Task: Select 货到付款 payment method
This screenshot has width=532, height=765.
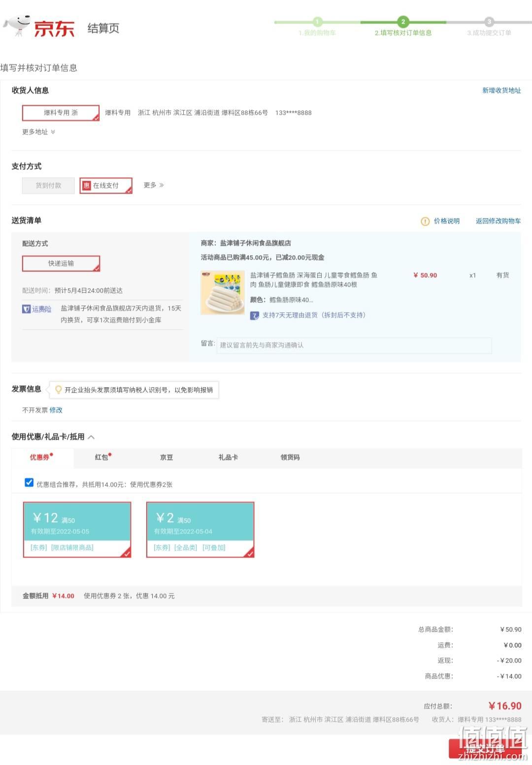Action: tap(48, 185)
